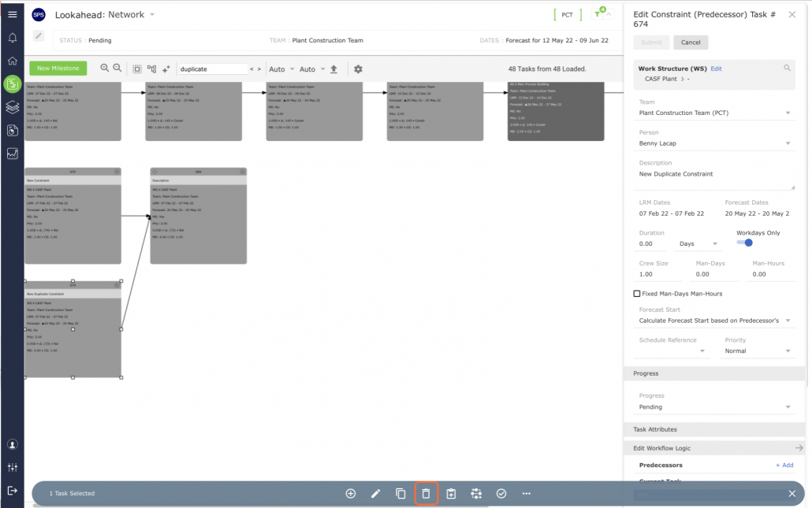The height and width of the screenshot is (508, 812).
Task: Open the Progress Pending dropdown
Action: [714, 407]
